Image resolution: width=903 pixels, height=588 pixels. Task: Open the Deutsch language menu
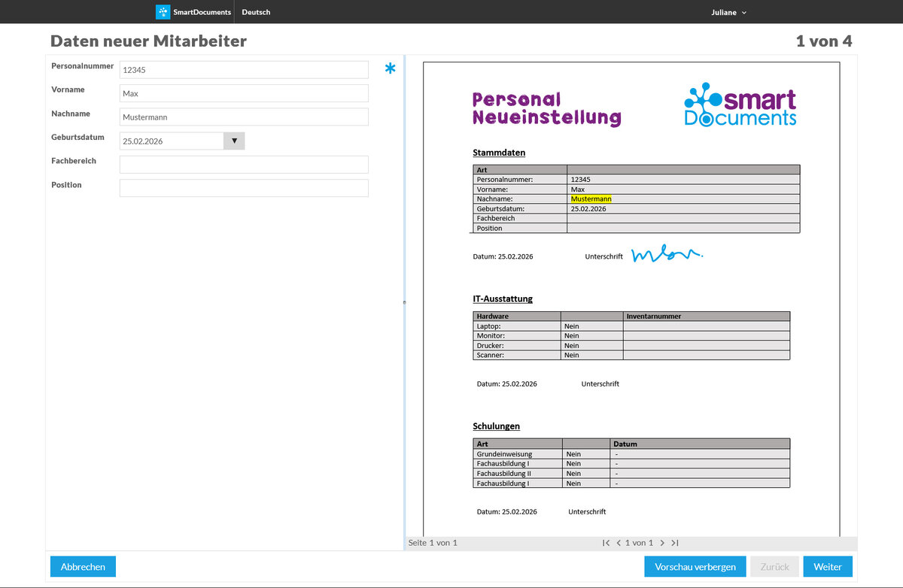tap(256, 12)
